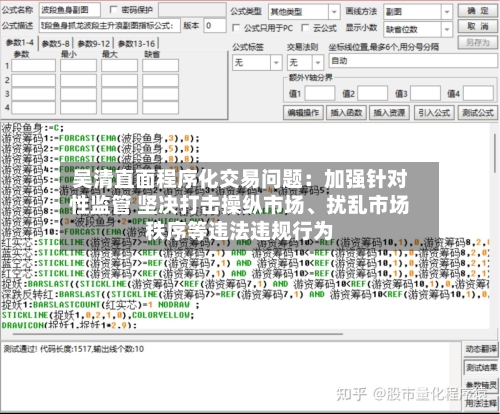Click the 取消 (Cancel) button
500x414 pixels.
pyautogui.click(x=478, y=26)
